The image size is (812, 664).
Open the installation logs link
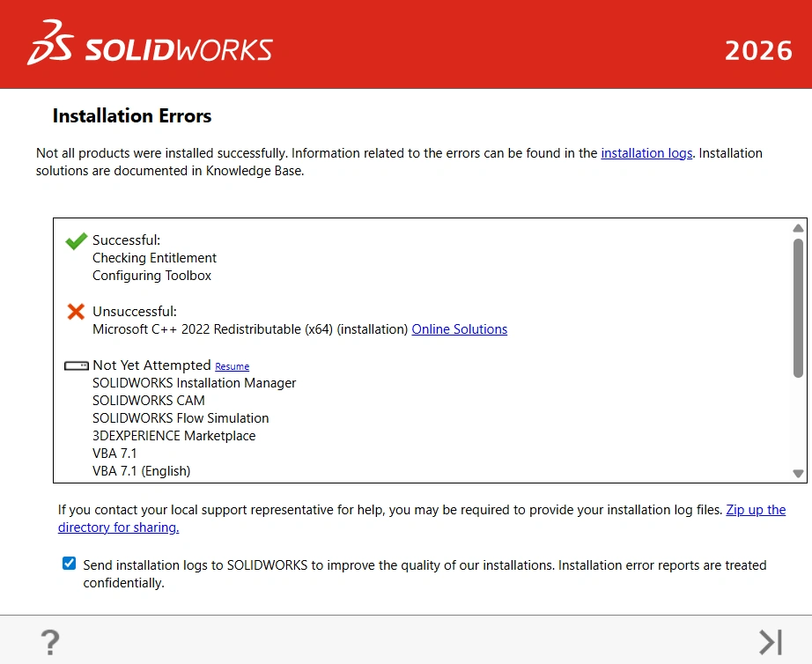click(646, 153)
